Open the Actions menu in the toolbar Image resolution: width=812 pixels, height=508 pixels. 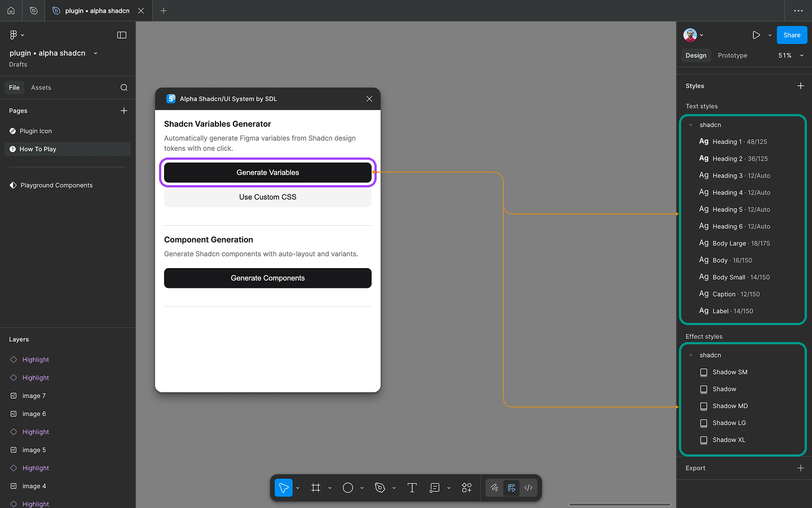[x=467, y=488]
